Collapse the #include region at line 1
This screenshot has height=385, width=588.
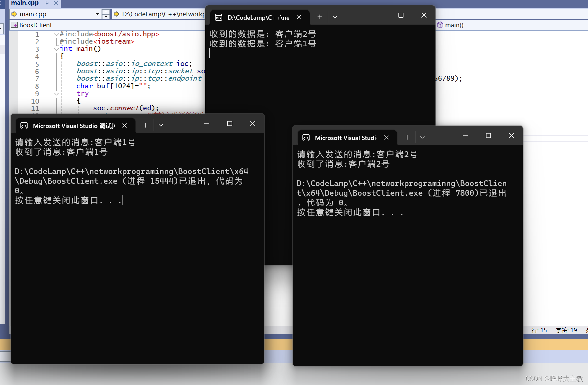coord(56,34)
